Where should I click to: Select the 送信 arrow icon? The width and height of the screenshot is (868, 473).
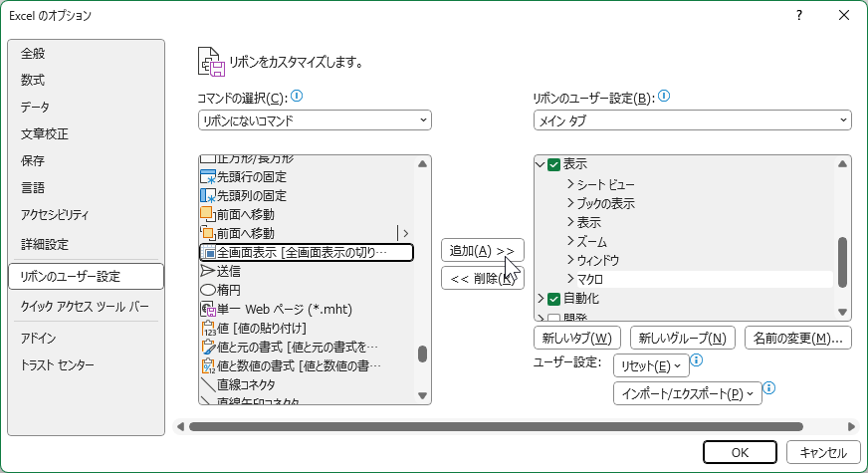[208, 271]
